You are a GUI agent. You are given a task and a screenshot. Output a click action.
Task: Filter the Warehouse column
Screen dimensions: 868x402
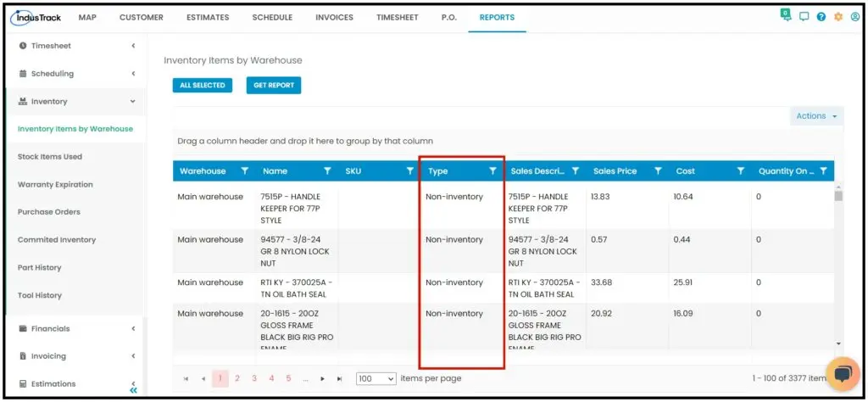(245, 171)
